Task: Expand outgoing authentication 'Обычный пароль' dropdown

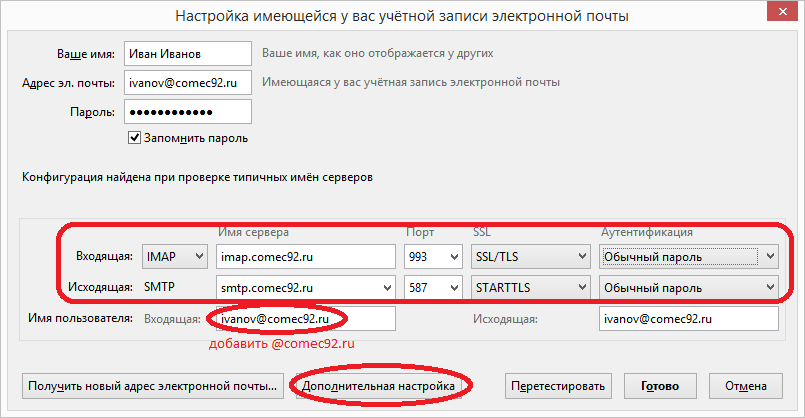Action: coord(688,289)
